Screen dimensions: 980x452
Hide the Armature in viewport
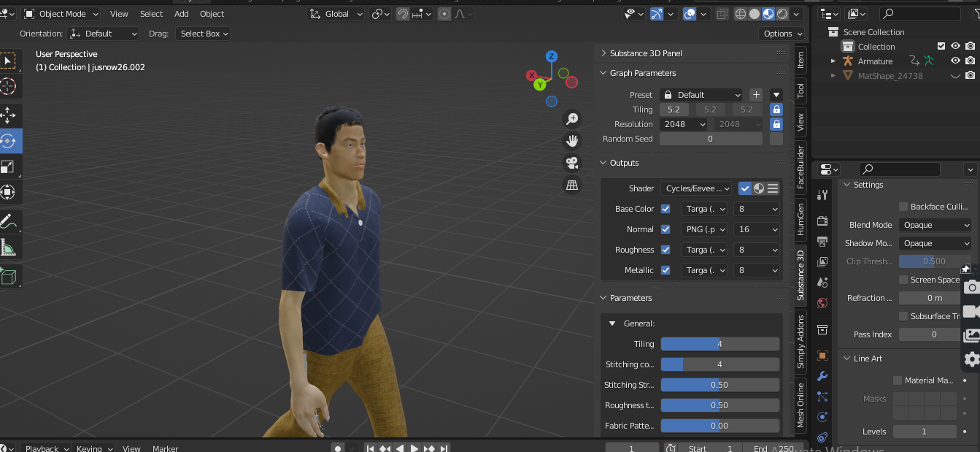[x=955, y=61]
